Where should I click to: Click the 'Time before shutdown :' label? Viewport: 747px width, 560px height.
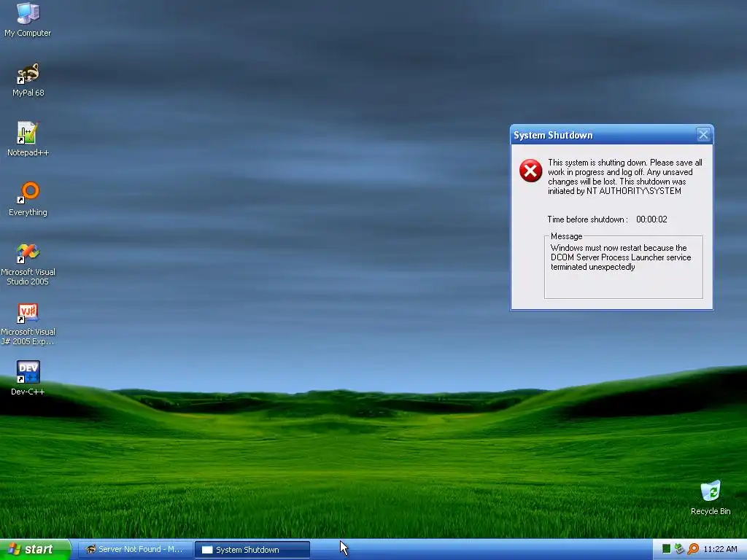click(587, 219)
